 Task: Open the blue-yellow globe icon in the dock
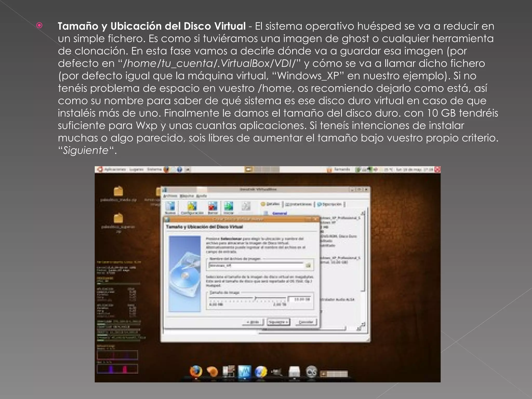(x=261, y=372)
